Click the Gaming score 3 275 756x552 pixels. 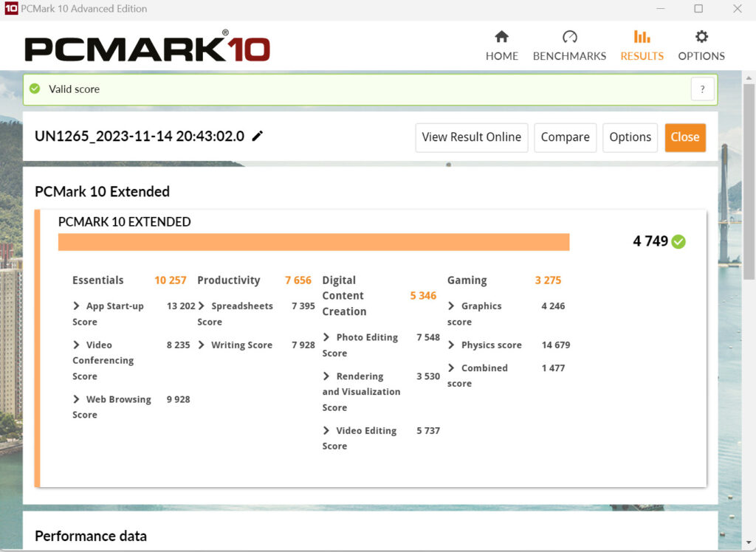click(x=548, y=280)
